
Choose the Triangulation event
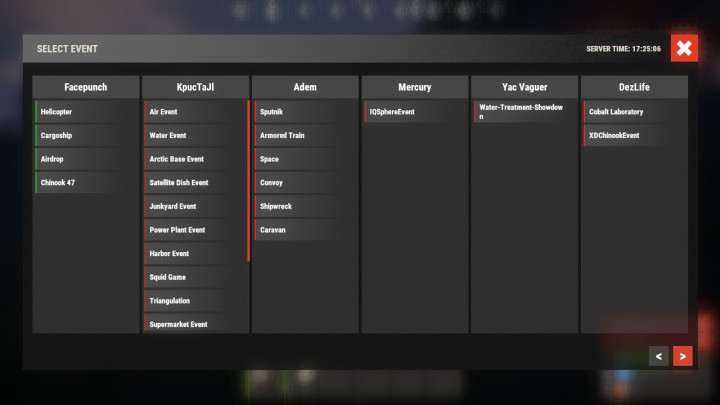click(x=195, y=301)
